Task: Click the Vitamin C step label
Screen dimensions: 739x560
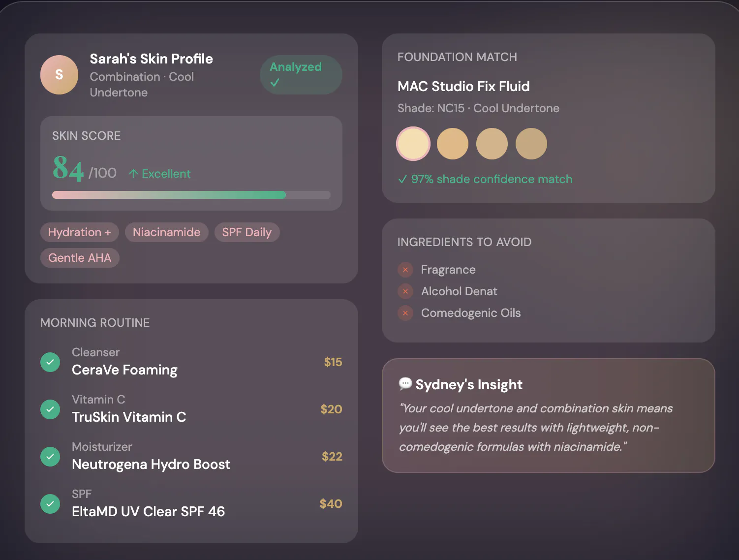Action: (98, 400)
